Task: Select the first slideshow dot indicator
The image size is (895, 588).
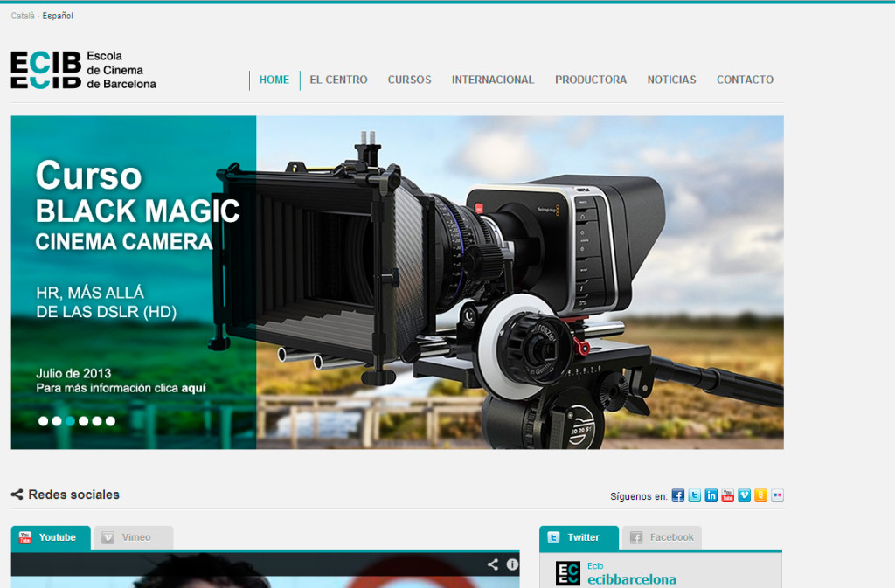Action: coord(43,421)
